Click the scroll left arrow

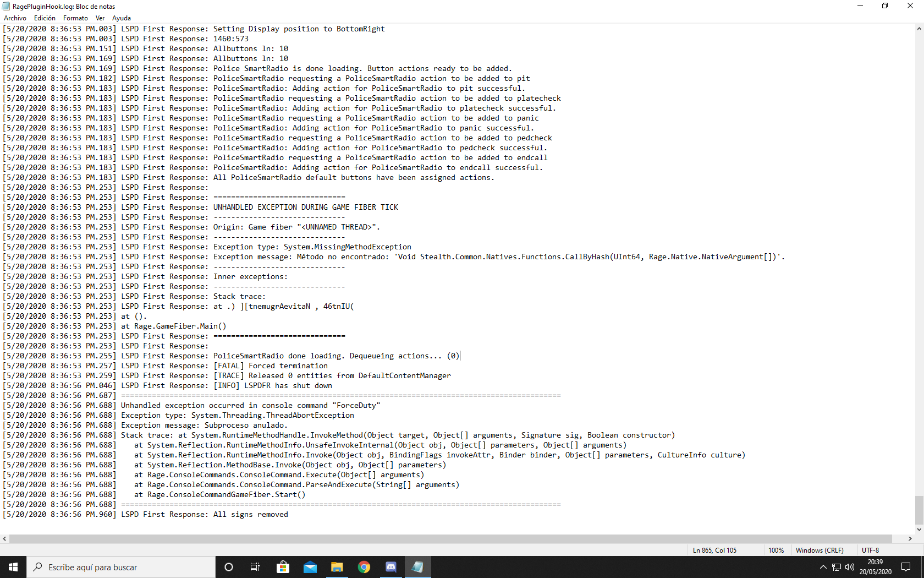4,538
